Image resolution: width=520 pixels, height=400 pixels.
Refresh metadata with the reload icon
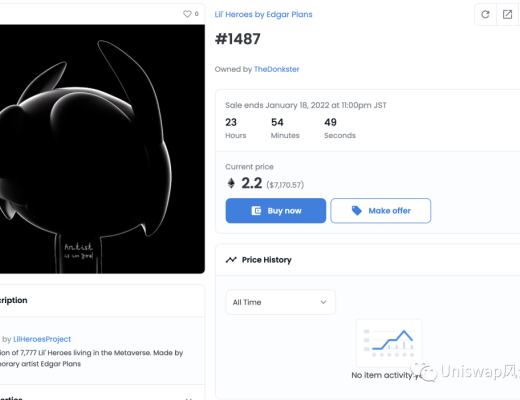485,14
